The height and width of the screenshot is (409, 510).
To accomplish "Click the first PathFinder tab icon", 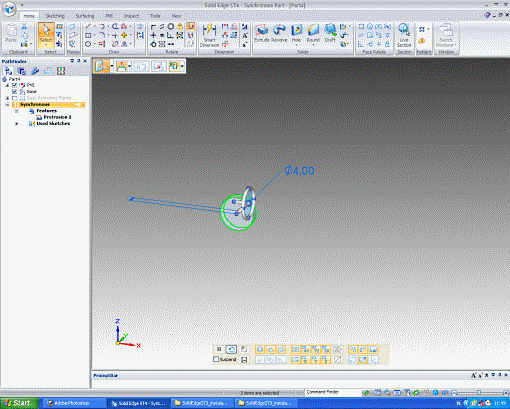I will click(x=8, y=71).
